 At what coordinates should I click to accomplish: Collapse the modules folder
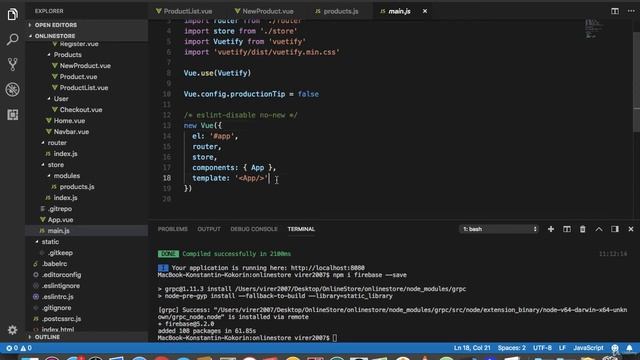point(67,176)
